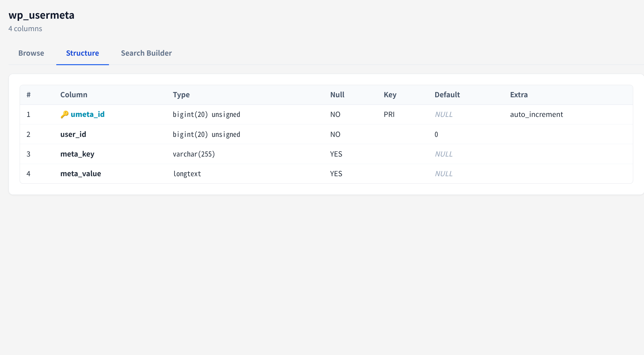Select the Structure tab
Image resolution: width=644 pixels, height=355 pixels.
coord(82,53)
